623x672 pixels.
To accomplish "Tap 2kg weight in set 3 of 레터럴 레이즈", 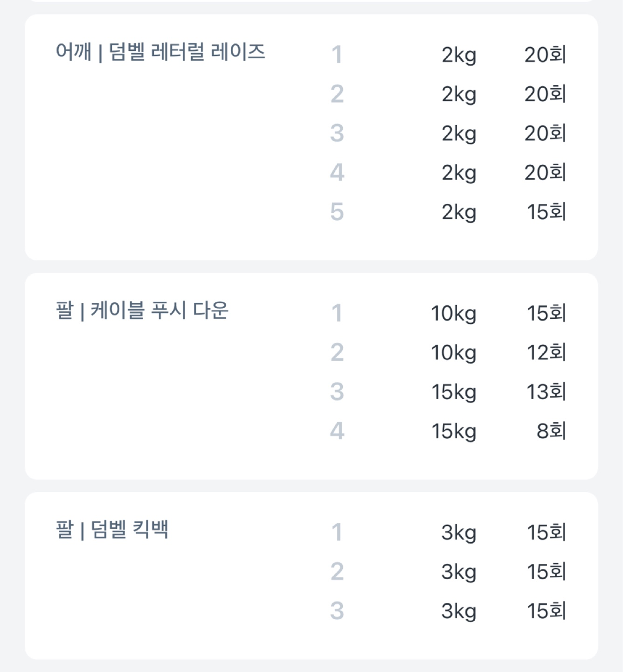I will click(x=459, y=134).
